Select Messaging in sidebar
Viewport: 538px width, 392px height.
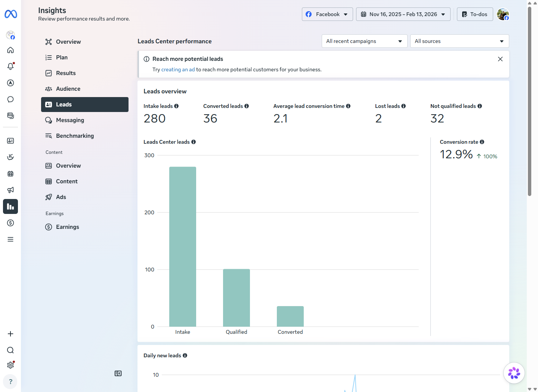point(85,120)
